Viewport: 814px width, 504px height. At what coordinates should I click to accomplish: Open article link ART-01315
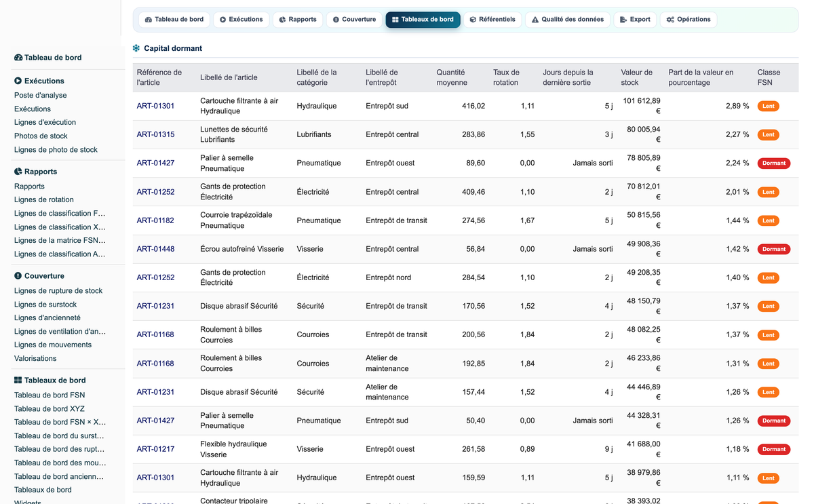155,134
